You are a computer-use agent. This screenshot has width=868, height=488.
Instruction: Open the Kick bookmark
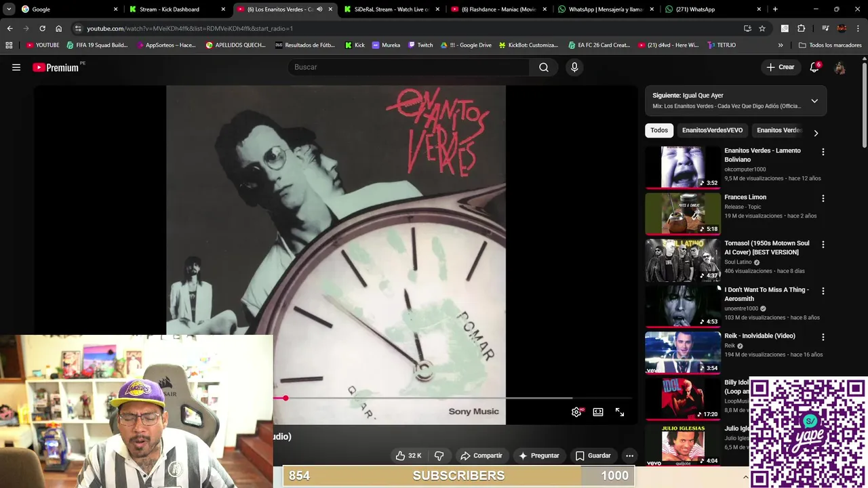[355, 45]
